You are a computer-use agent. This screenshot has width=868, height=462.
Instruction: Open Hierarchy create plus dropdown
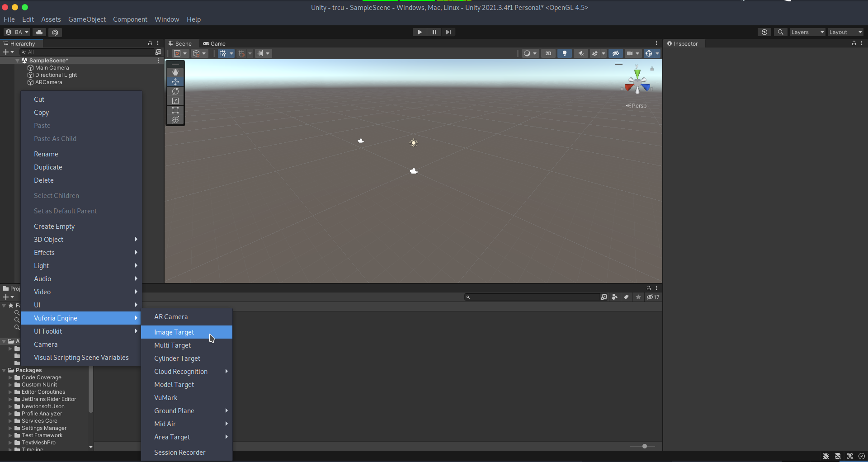9,52
